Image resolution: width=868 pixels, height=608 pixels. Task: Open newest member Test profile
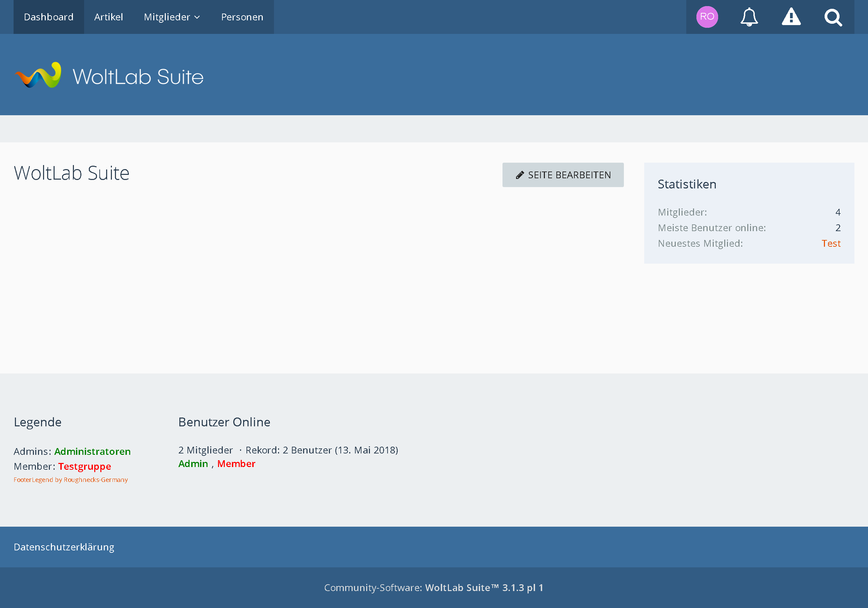pos(831,243)
